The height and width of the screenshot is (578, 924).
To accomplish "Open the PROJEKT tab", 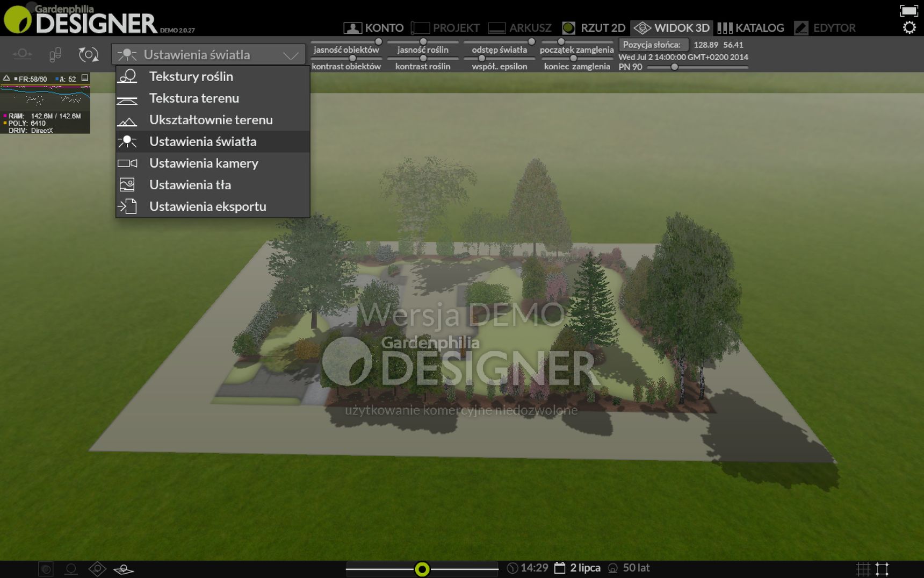I will [445, 28].
